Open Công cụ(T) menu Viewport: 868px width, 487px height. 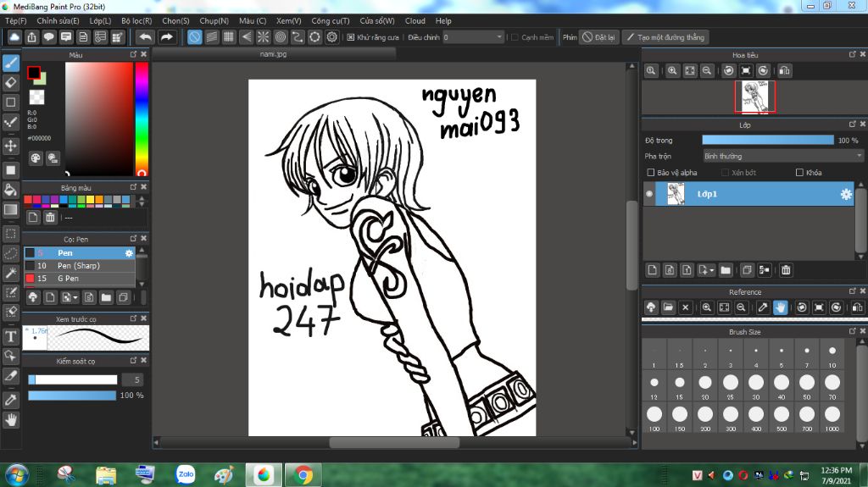coord(331,21)
